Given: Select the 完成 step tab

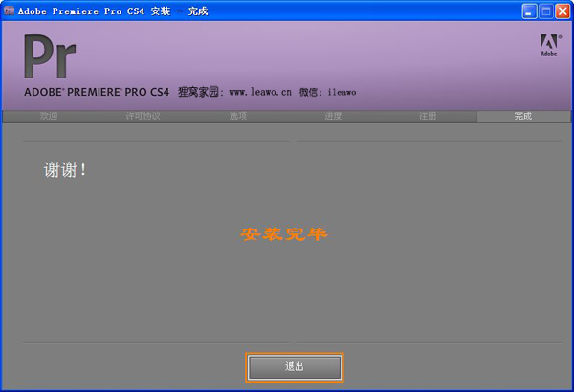Looking at the screenshot, I should coord(523,116).
